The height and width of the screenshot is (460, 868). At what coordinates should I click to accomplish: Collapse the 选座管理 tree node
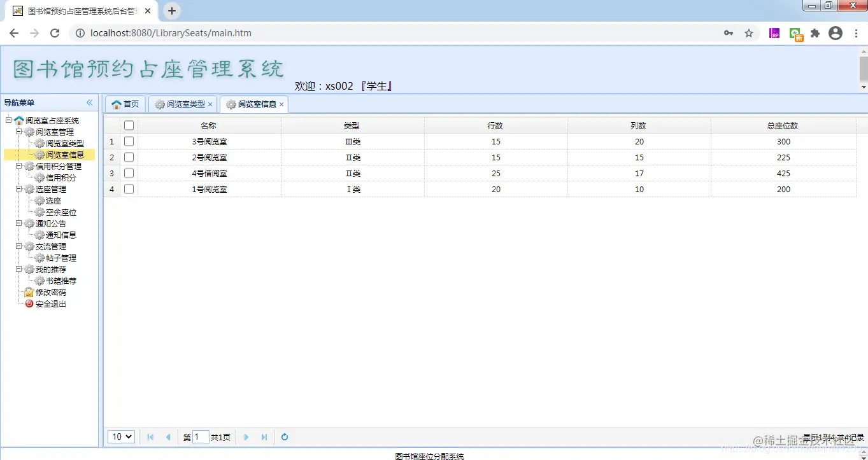click(19, 189)
